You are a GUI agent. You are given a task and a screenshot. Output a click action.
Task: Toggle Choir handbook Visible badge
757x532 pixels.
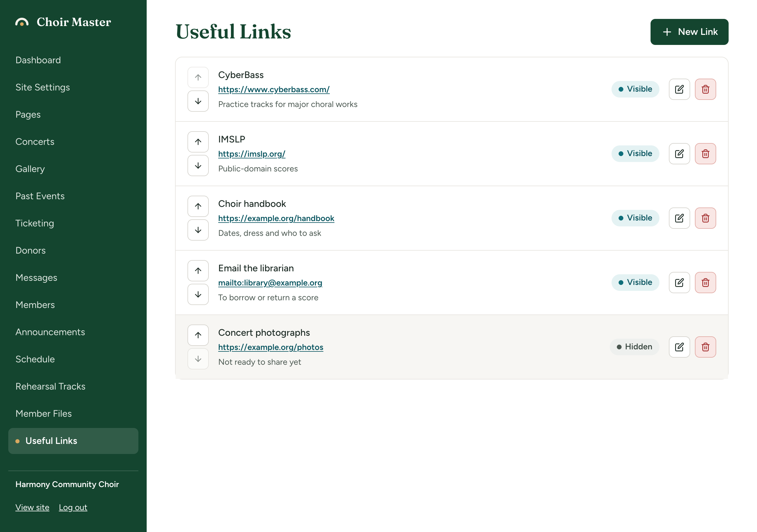tap(635, 218)
